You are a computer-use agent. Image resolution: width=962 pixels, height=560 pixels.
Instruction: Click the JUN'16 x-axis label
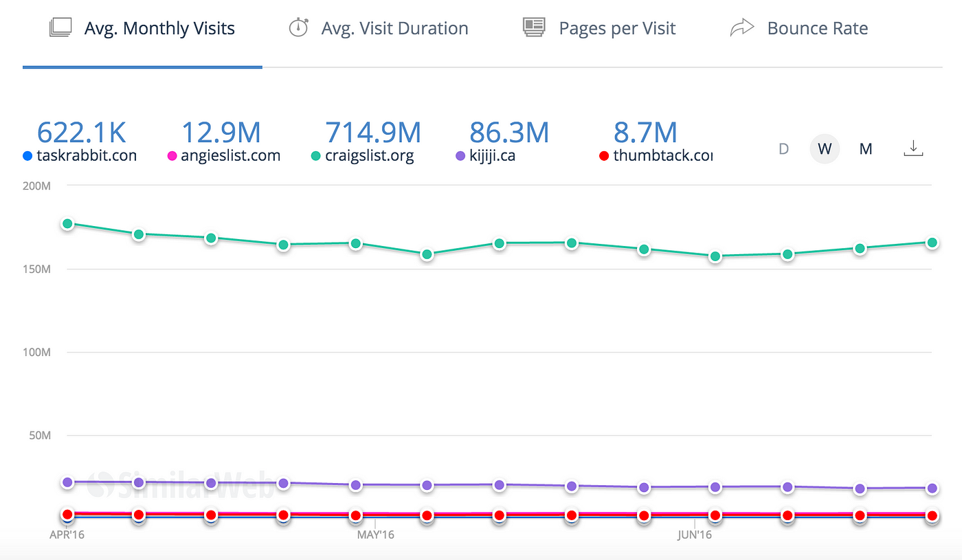pos(695,535)
